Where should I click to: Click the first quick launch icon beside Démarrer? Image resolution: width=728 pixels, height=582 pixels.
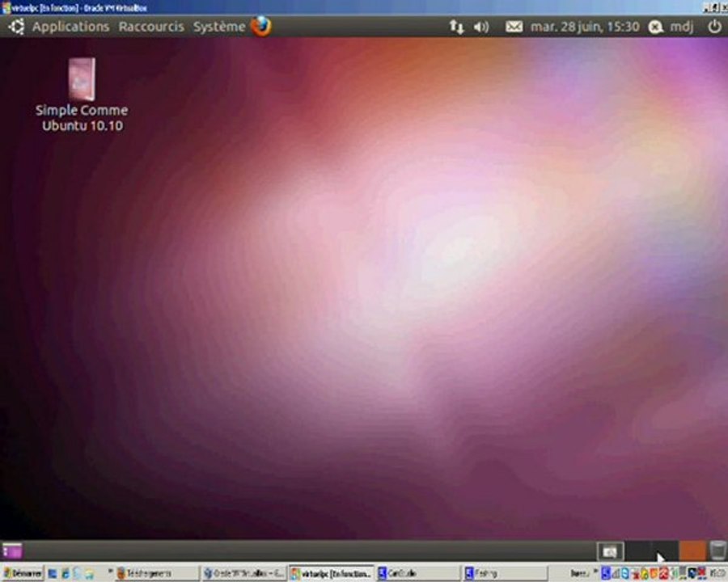pos(52,574)
